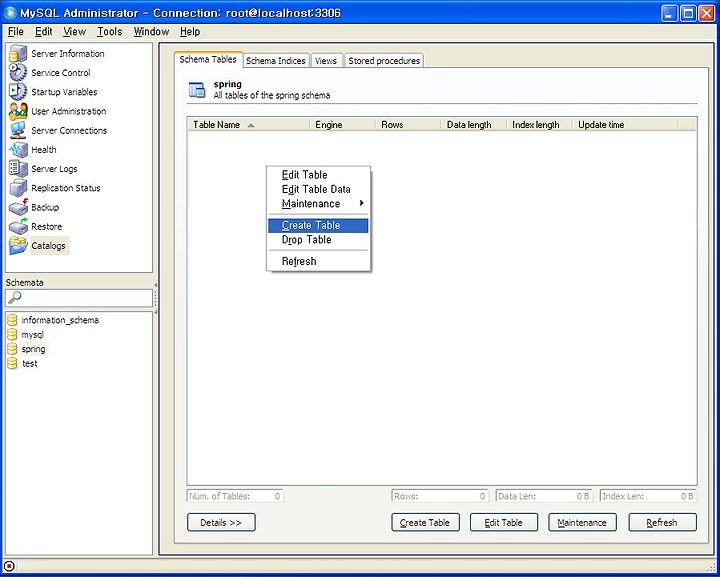This screenshot has width=720, height=577.
Task: Click the User Administration people icon
Action: click(x=18, y=111)
